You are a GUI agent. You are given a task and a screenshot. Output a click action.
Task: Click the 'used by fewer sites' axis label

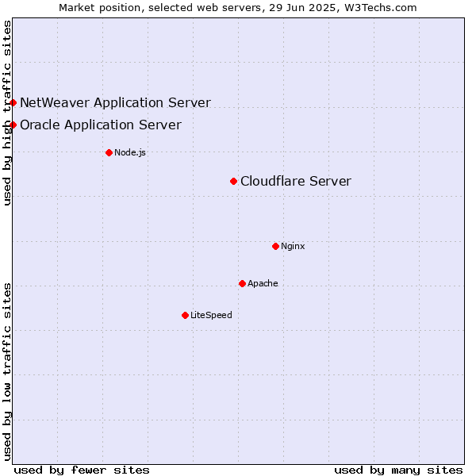click(x=82, y=470)
